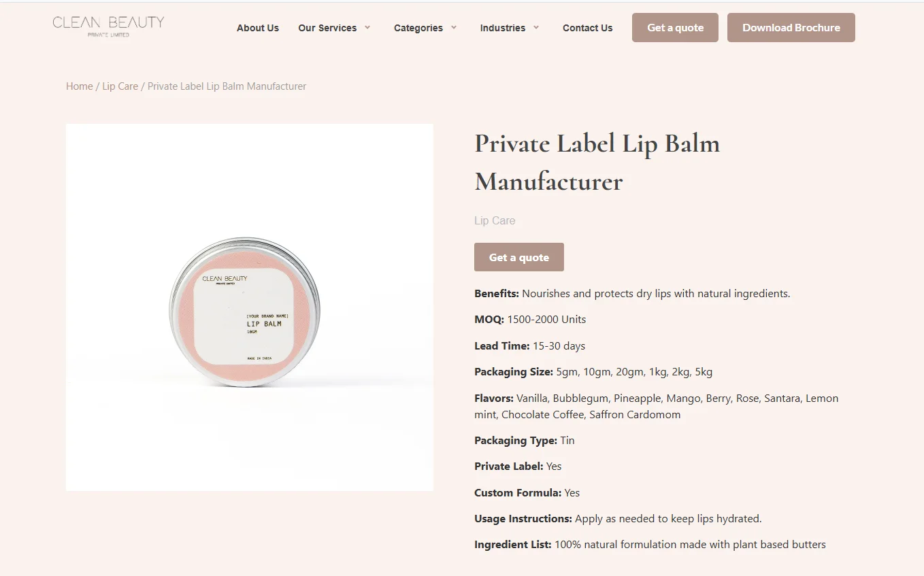Viewport: 924px width, 576px height.
Task: Click Get a quote below the product title
Action: [x=518, y=257]
